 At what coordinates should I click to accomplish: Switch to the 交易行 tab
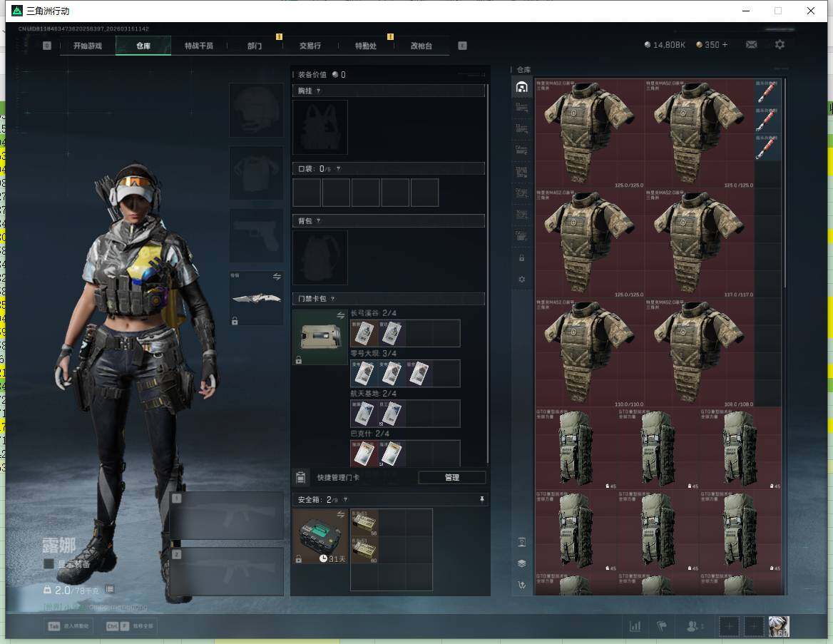(x=310, y=46)
